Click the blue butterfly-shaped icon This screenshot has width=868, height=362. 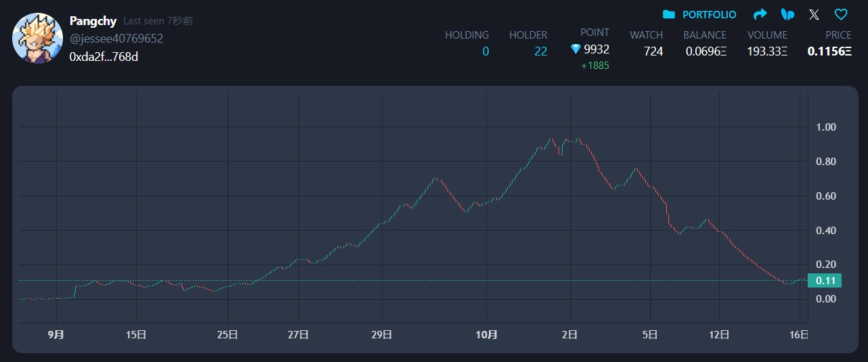[787, 14]
